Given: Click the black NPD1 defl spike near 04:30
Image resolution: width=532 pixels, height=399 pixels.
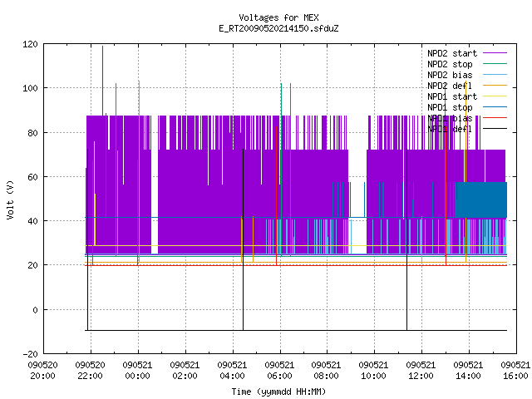Looking at the screenshot, I should click(x=243, y=239).
